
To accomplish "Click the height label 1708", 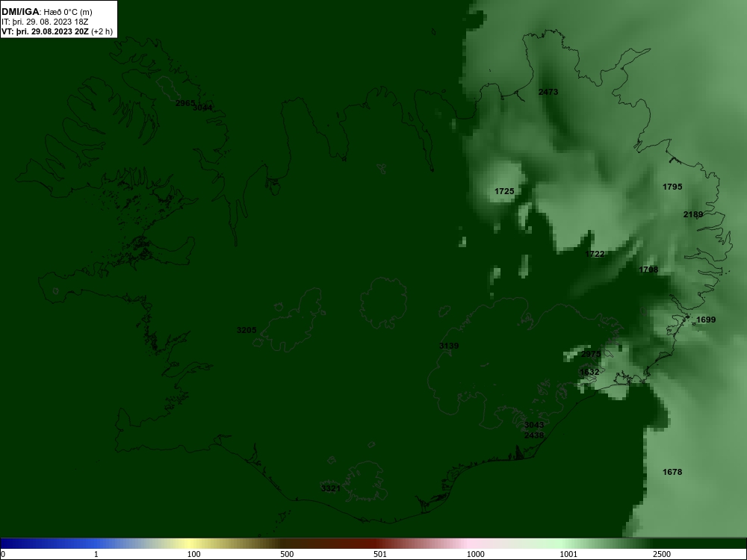I will (x=648, y=270).
